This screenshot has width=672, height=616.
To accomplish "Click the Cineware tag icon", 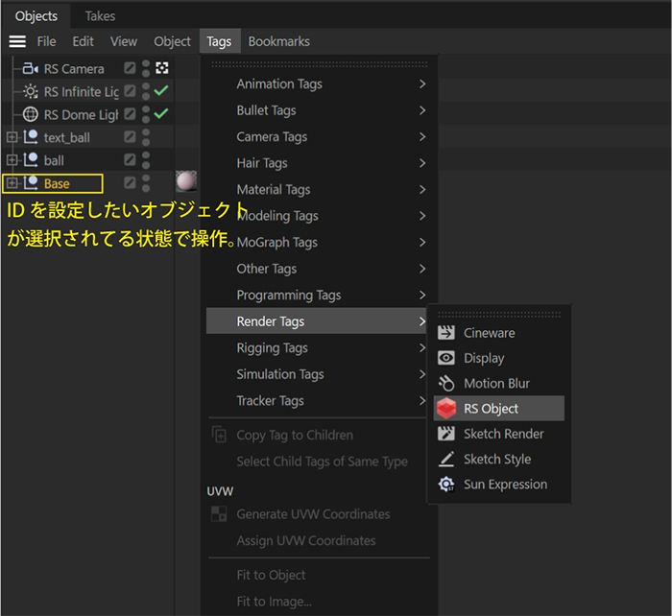I will click(446, 333).
